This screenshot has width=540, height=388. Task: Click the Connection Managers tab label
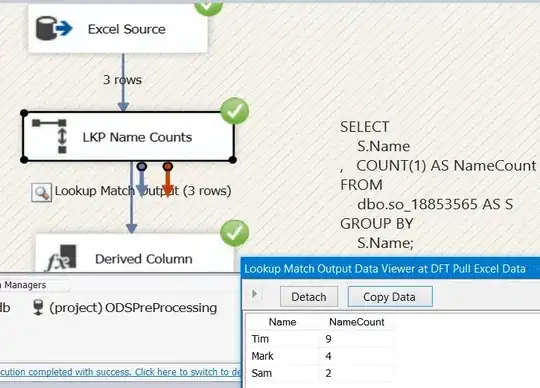(23, 285)
